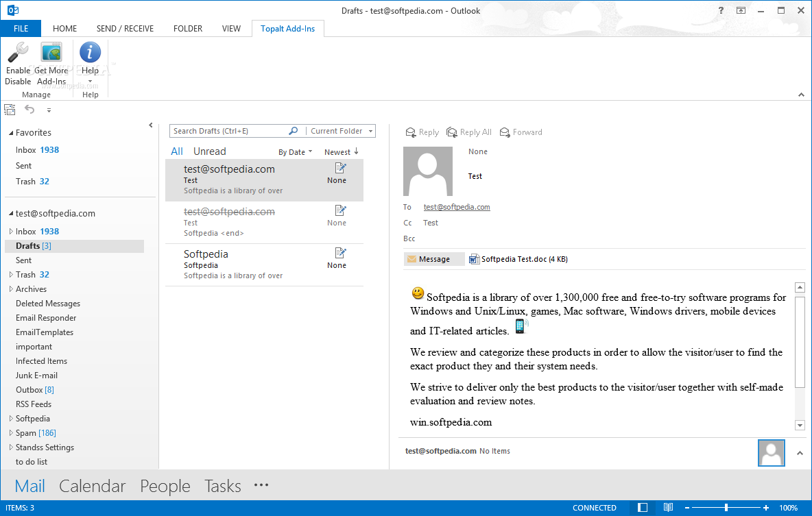Image resolution: width=812 pixels, height=516 pixels.
Task: Go to Tasks view
Action: tap(223, 486)
